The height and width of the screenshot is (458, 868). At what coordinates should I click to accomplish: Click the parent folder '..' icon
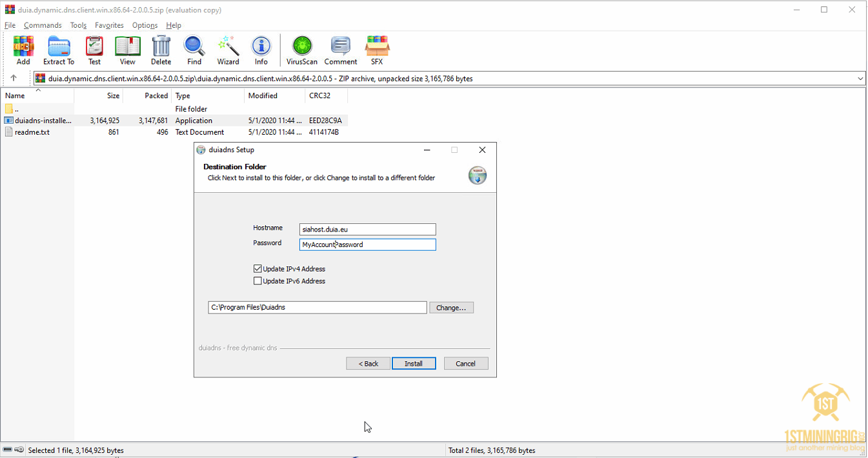9,109
